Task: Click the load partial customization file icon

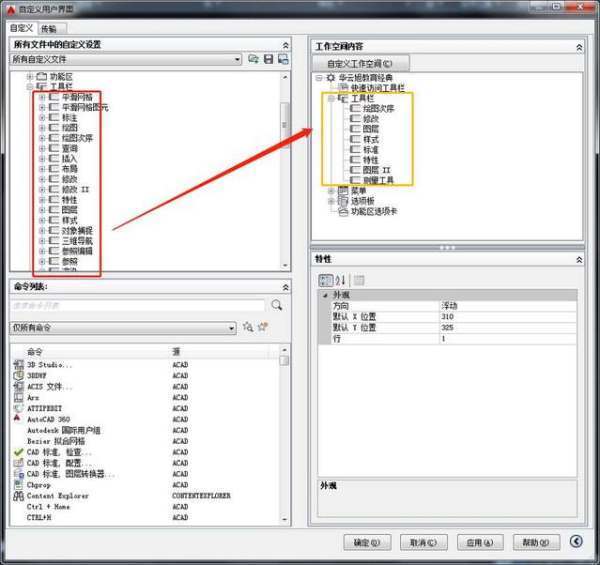Action: pyautogui.click(x=253, y=59)
